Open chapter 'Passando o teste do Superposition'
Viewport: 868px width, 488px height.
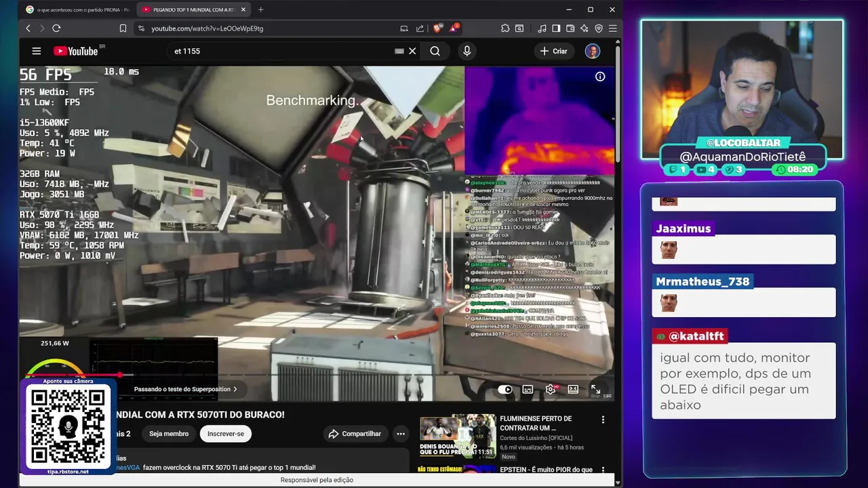[x=185, y=389]
